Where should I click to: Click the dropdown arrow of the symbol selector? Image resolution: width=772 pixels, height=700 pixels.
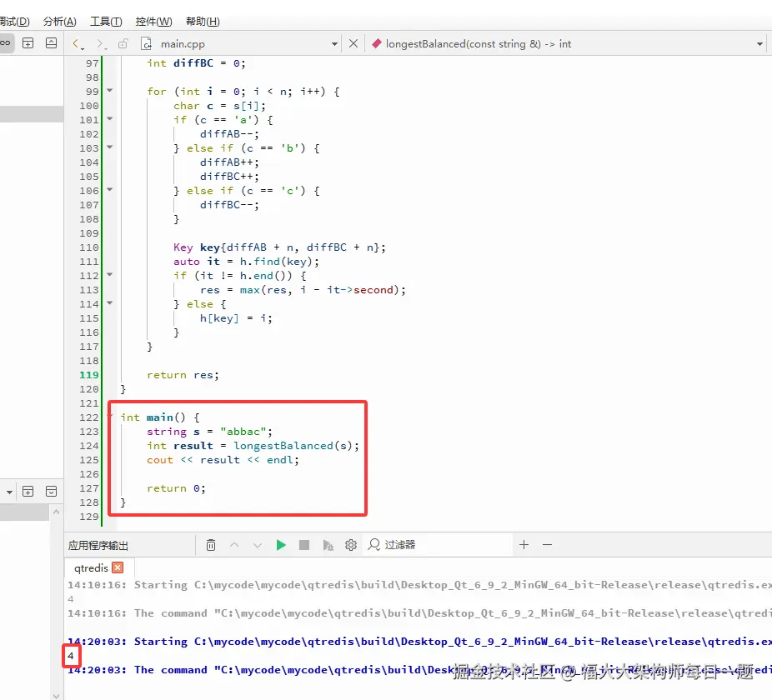tap(759, 44)
